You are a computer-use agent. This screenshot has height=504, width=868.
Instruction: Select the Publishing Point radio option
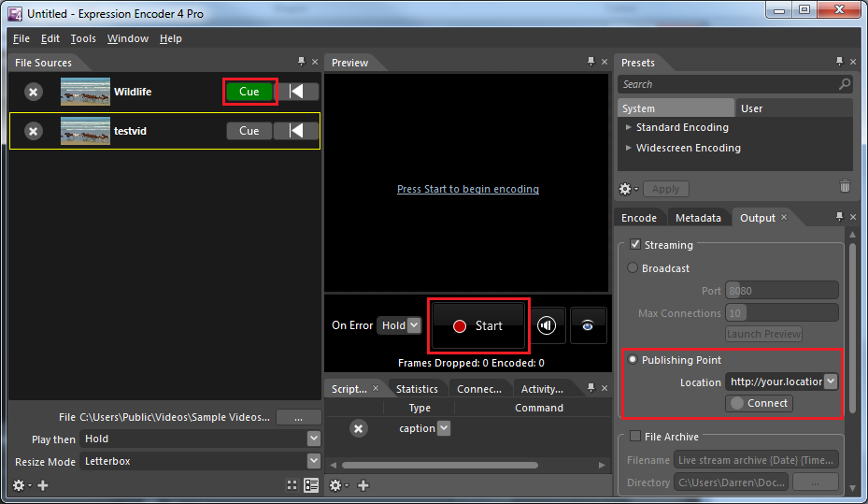point(633,359)
